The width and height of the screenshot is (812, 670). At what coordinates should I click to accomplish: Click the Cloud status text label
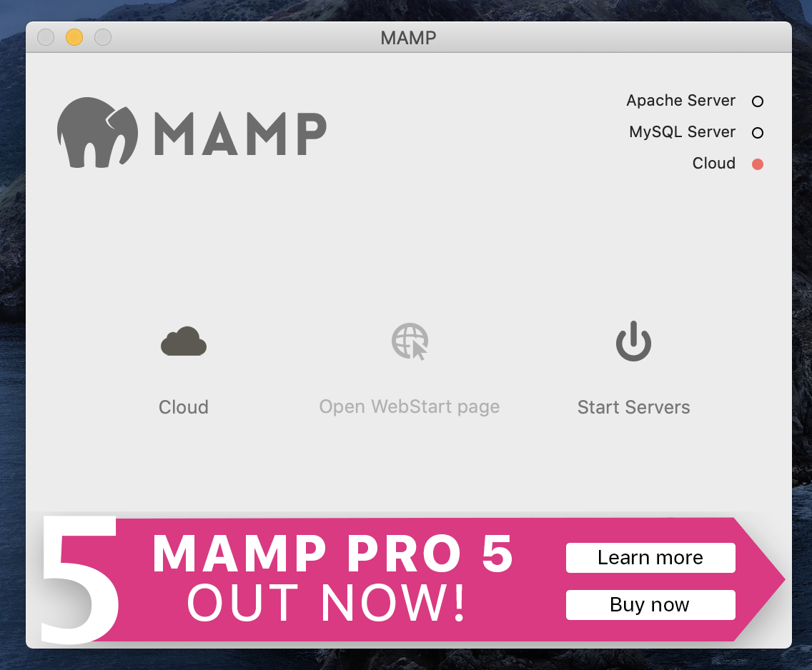(713, 163)
